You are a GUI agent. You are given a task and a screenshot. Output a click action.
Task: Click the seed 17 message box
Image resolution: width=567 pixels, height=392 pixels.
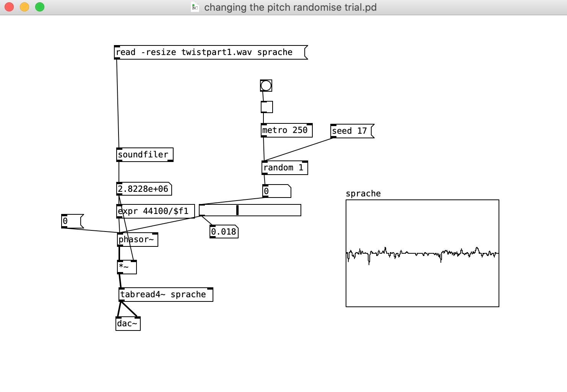click(352, 131)
